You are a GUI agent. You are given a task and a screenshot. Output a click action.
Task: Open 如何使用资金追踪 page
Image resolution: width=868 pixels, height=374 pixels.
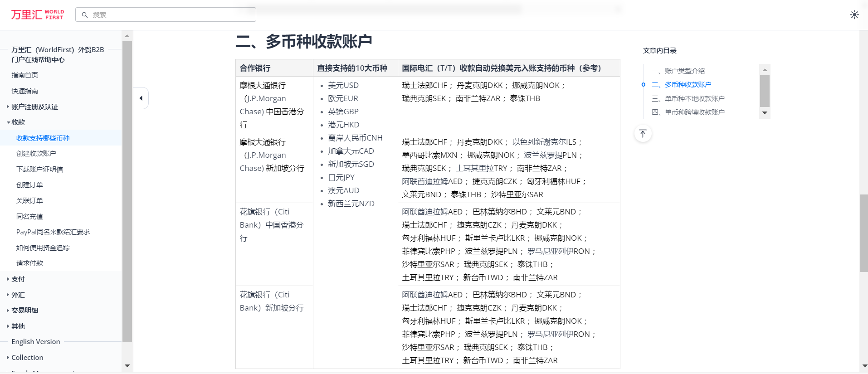(x=43, y=248)
